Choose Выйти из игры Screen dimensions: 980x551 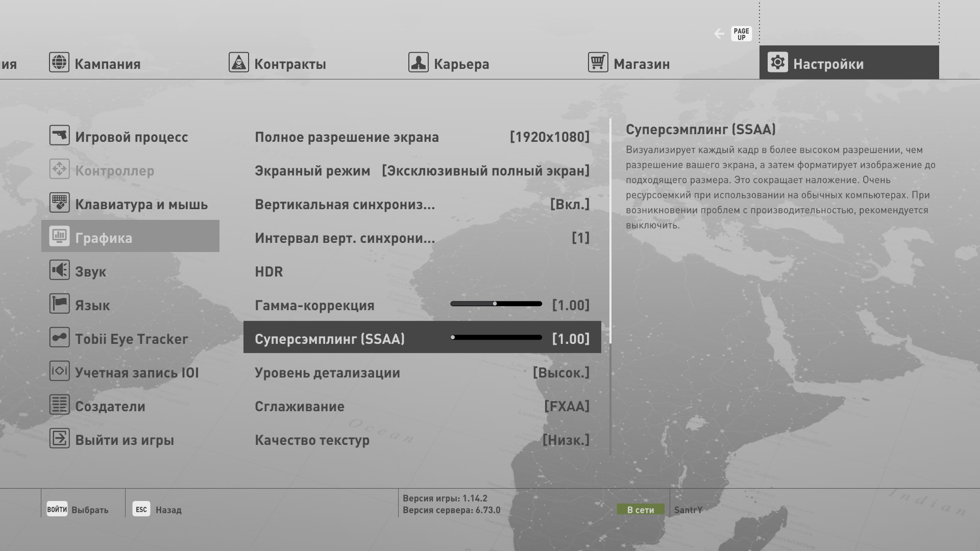[130, 439]
